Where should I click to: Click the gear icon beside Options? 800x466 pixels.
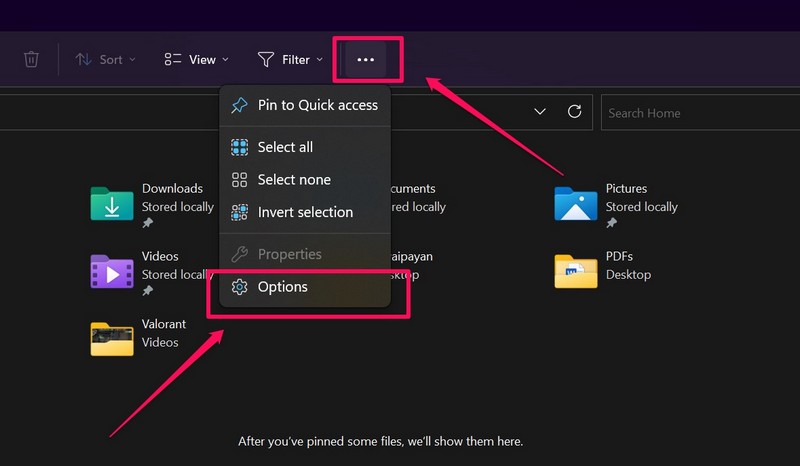coord(239,287)
